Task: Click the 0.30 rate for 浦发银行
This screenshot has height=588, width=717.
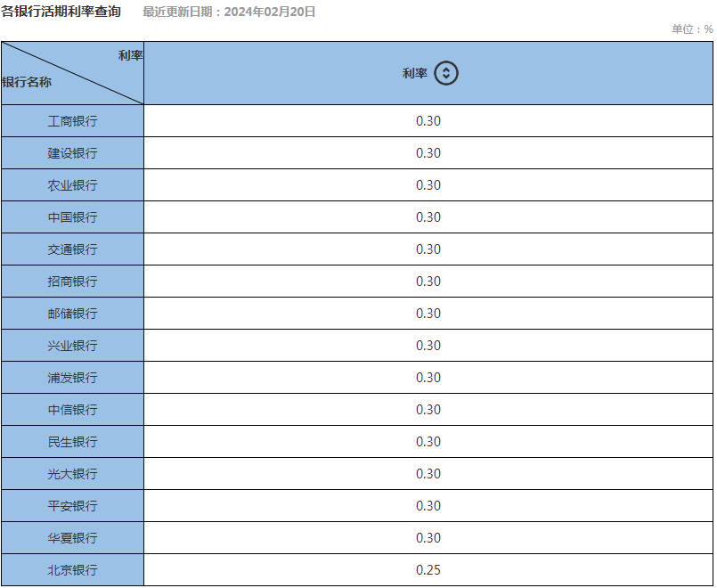Action: pos(428,378)
